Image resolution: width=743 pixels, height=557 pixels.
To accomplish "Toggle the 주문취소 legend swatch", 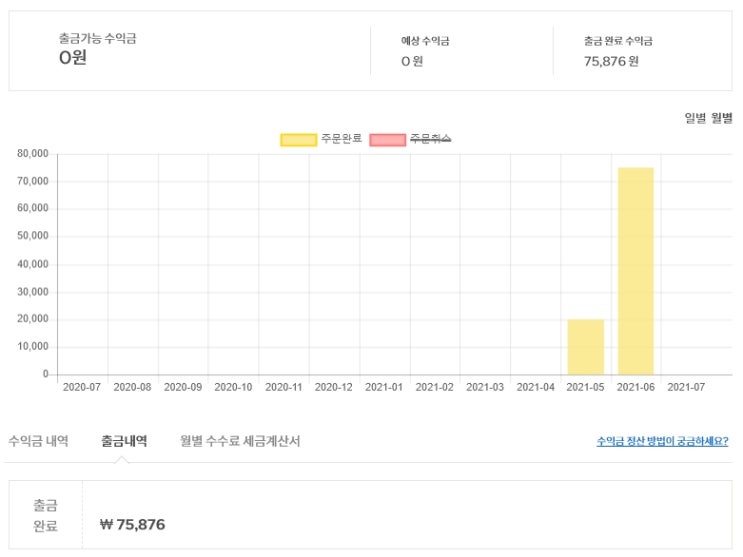I will coord(388,140).
